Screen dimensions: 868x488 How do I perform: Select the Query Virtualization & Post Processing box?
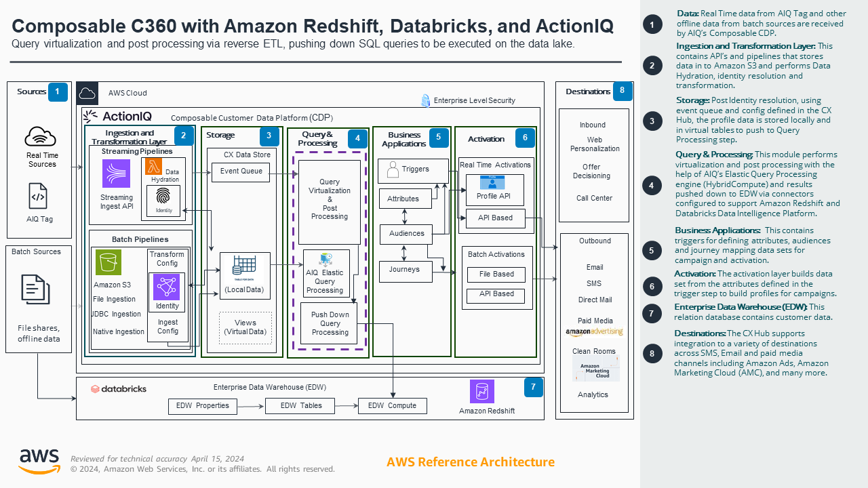click(x=330, y=202)
